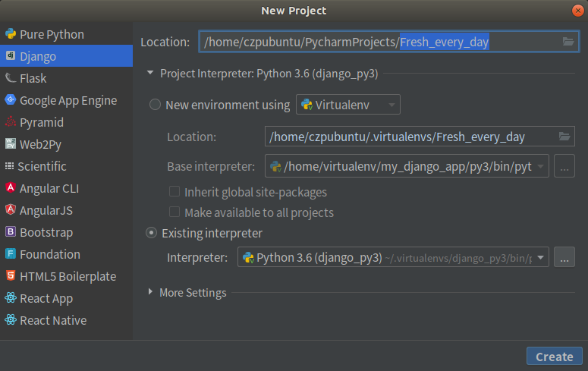Collapse the Project Interpreter section
The image size is (588, 371).
(x=151, y=74)
